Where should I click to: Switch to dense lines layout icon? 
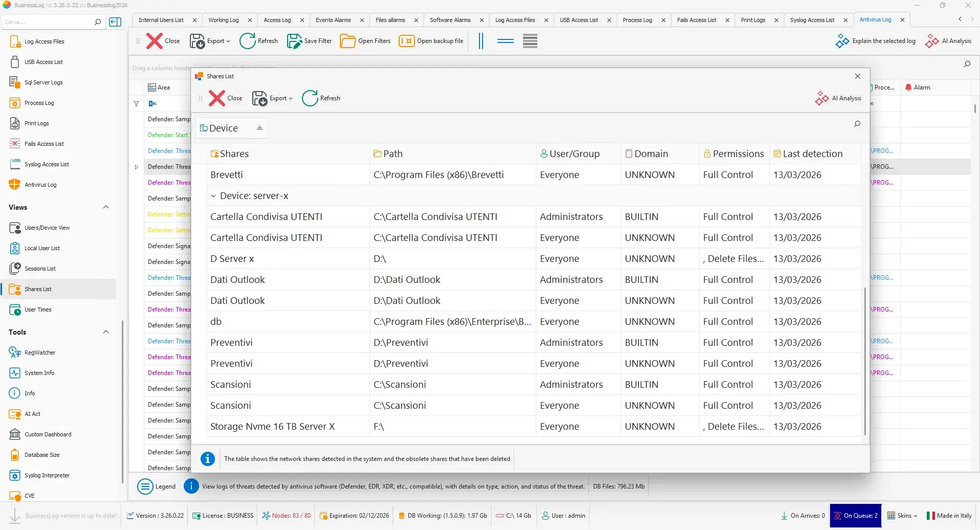(x=530, y=41)
